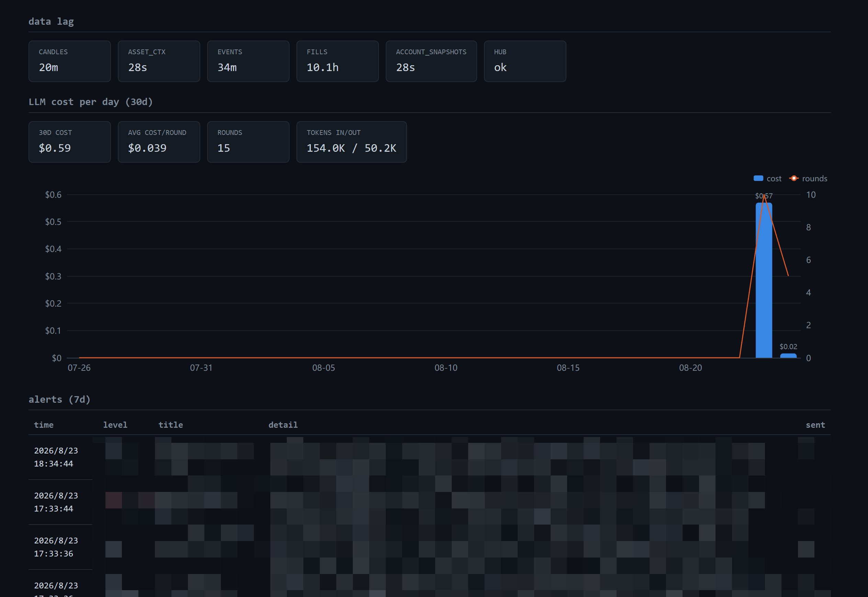Click the rounds axis label 10
Viewport: 868px width, 597px height.
tap(811, 195)
